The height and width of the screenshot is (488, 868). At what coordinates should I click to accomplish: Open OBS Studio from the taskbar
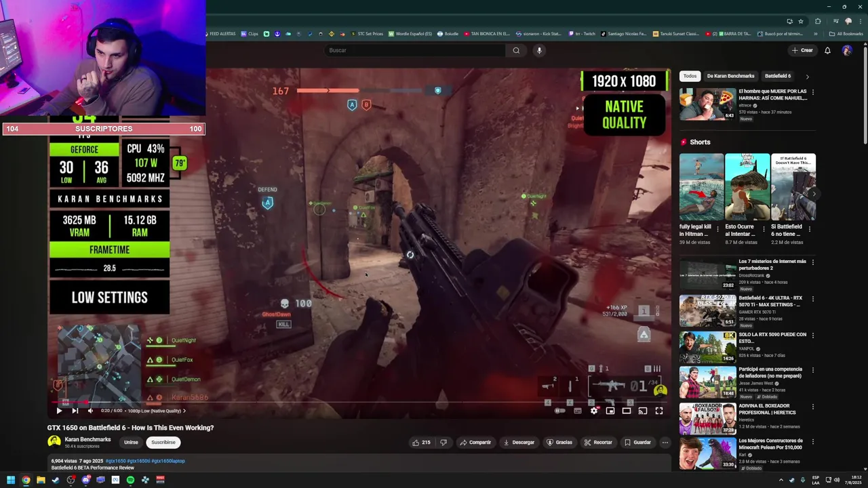point(71,480)
